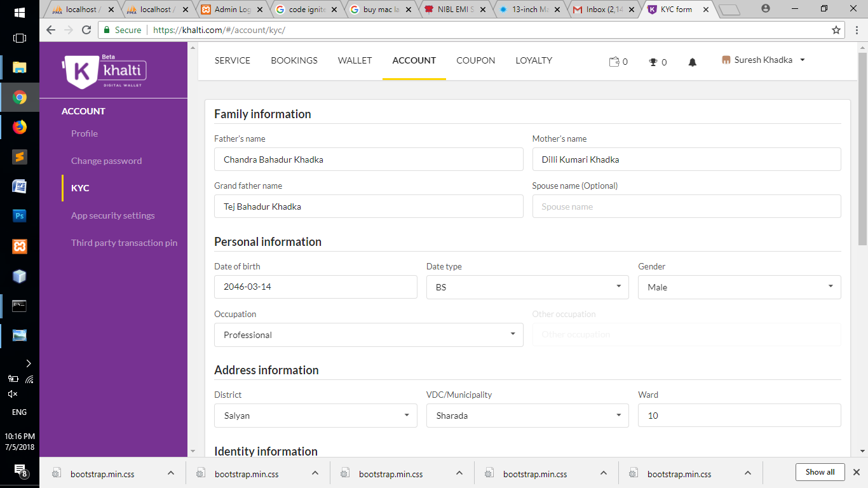This screenshot has width=868, height=488.
Task: Click the Spouse name input field
Action: point(686,207)
